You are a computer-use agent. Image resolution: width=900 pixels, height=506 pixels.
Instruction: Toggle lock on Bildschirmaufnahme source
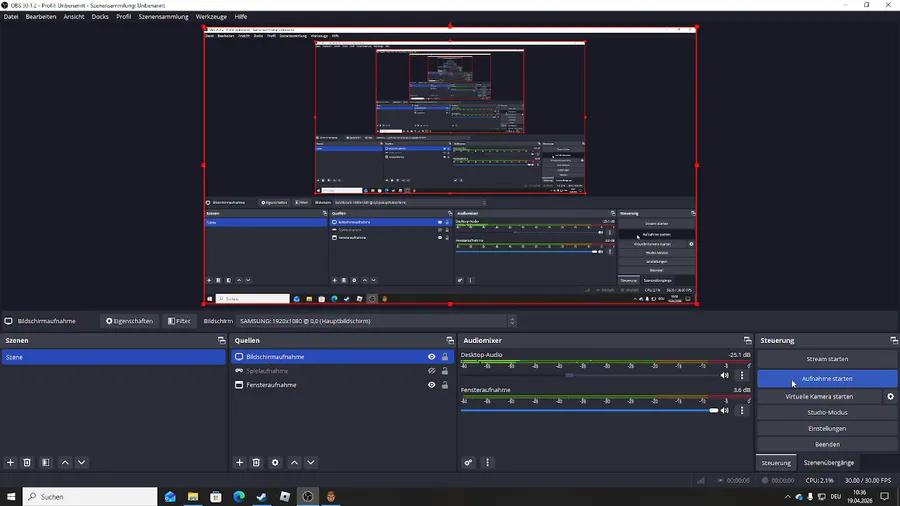click(445, 357)
